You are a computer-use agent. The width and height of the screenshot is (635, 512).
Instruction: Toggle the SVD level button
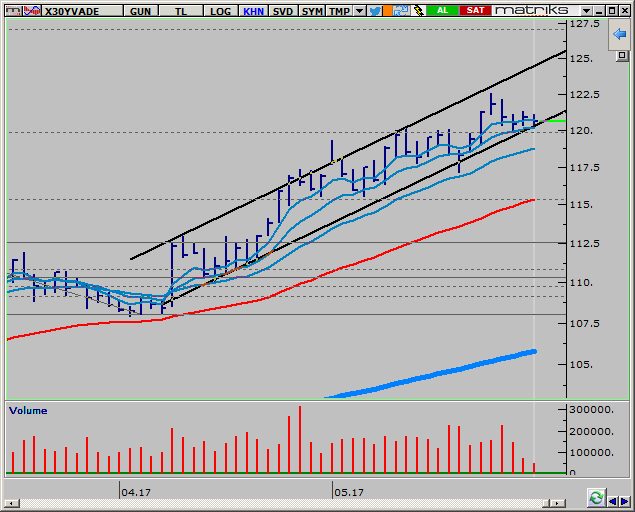point(283,10)
